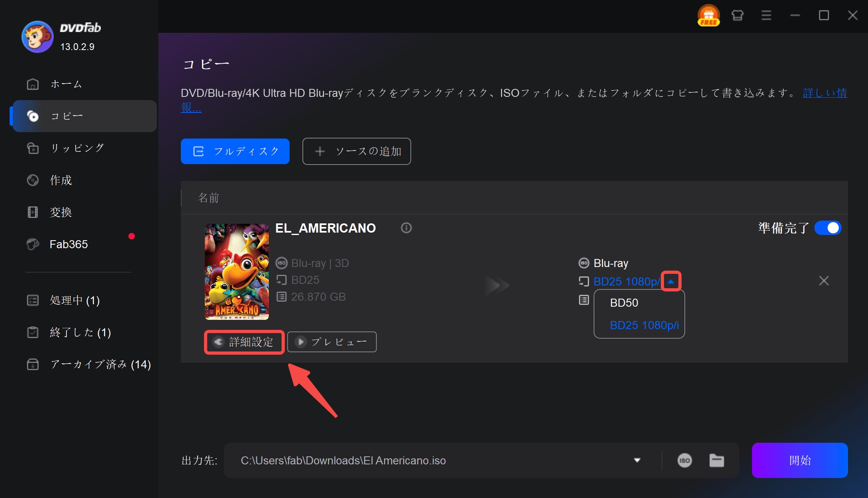Click the プレビュー button
868x498 pixels.
click(332, 342)
